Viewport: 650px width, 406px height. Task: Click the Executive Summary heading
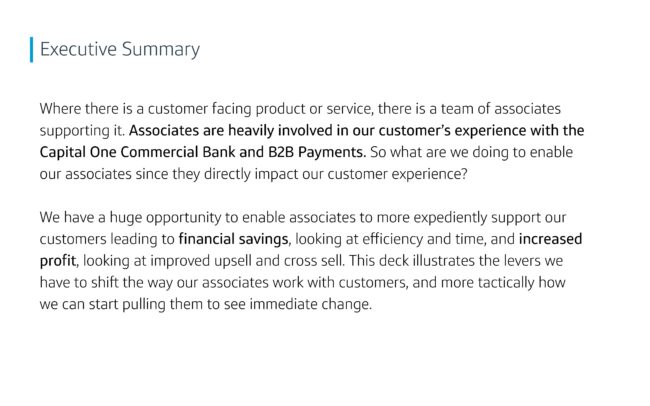pyautogui.click(x=120, y=49)
